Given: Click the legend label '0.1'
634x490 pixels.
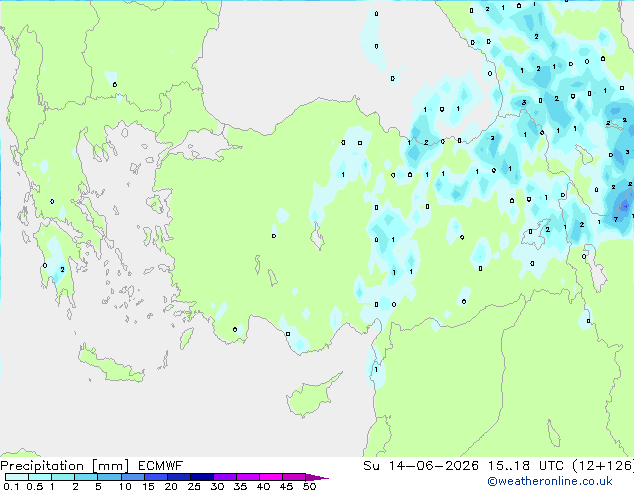Looking at the screenshot, I should pyautogui.click(x=11, y=486).
